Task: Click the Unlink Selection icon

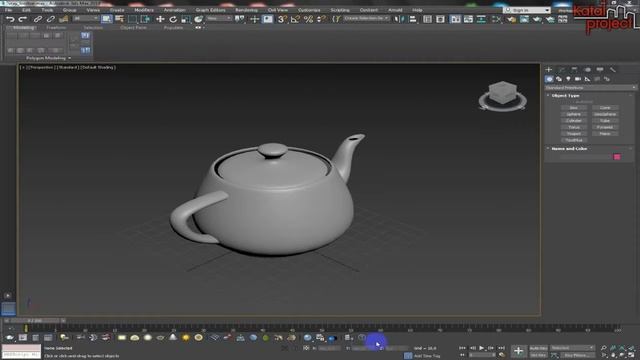Action: point(51,19)
